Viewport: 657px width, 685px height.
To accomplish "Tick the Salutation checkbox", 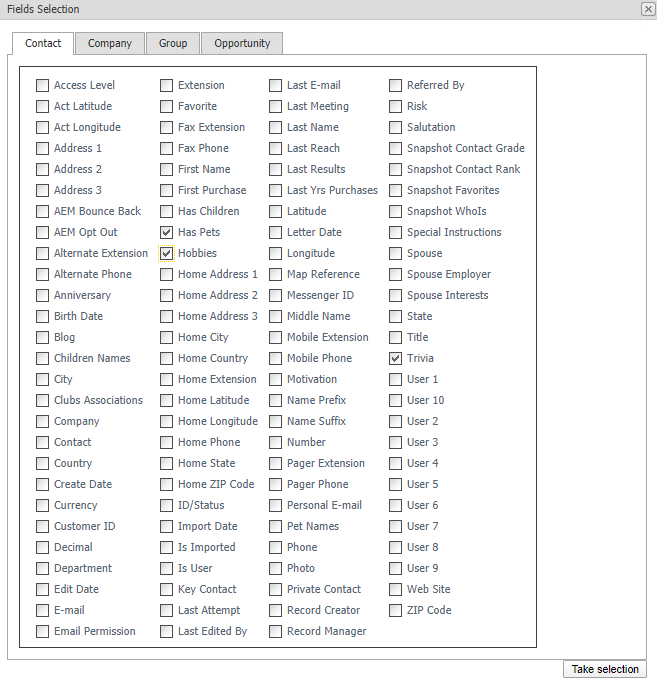I will (395, 127).
